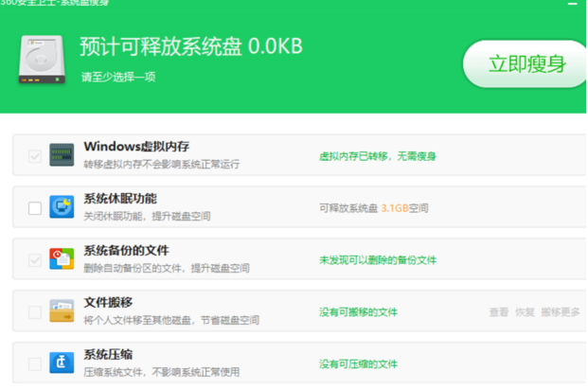The width and height of the screenshot is (588, 389).
Task: Click the 恢复 link in 文件搬移 row
Action: [x=525, y=312]
